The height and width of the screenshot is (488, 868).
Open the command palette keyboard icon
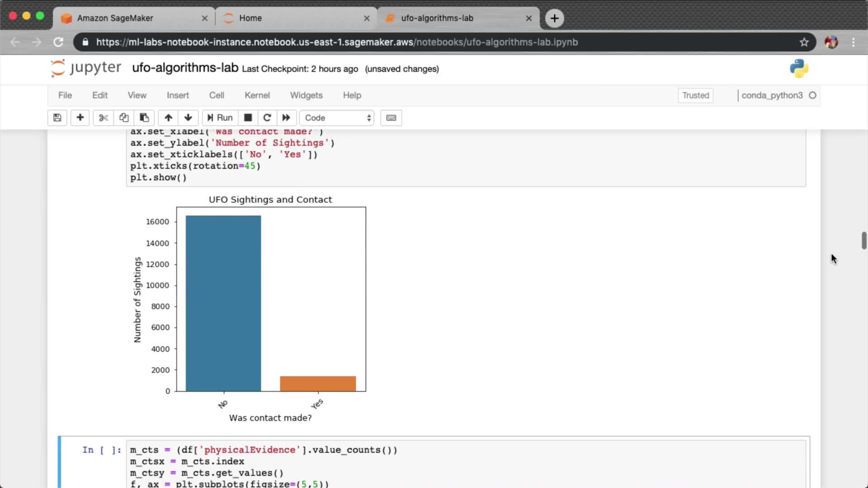coord(391,118)
